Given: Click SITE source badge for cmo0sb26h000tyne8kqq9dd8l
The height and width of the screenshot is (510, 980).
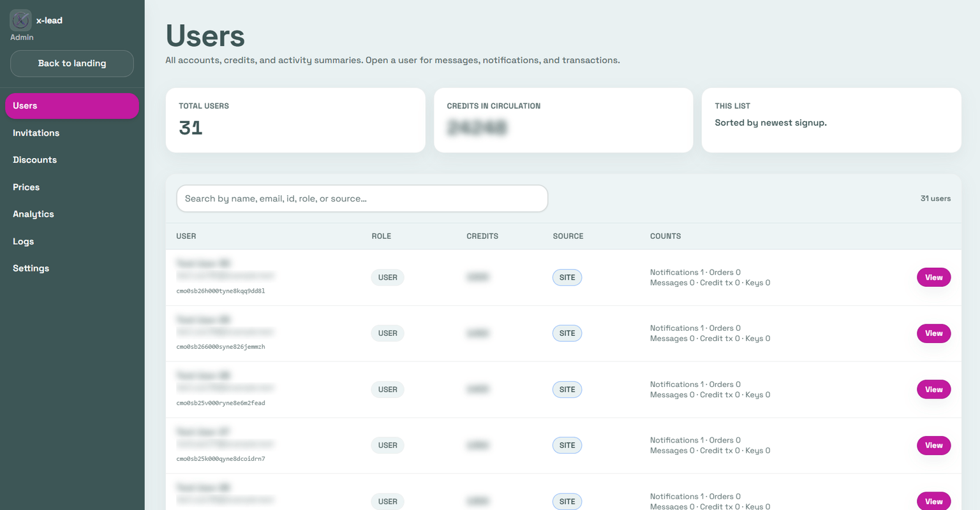Looking at the screenshot, I should click(567, 277).
